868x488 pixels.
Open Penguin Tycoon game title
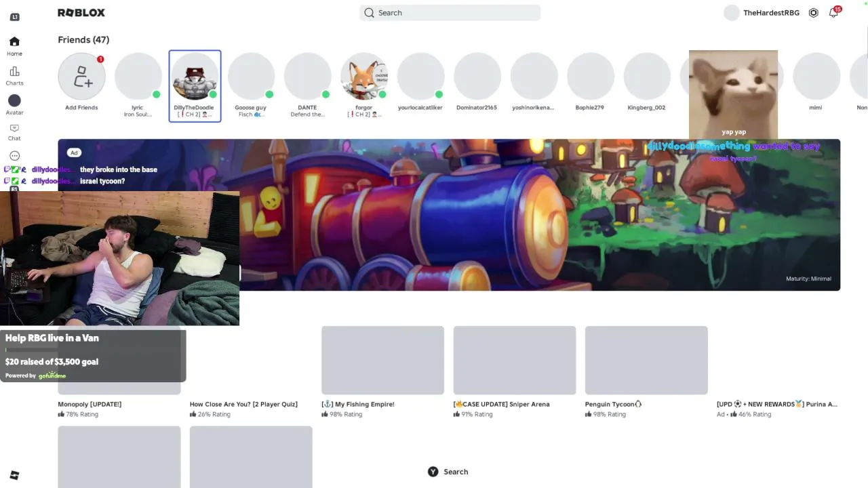click(613, 404)
